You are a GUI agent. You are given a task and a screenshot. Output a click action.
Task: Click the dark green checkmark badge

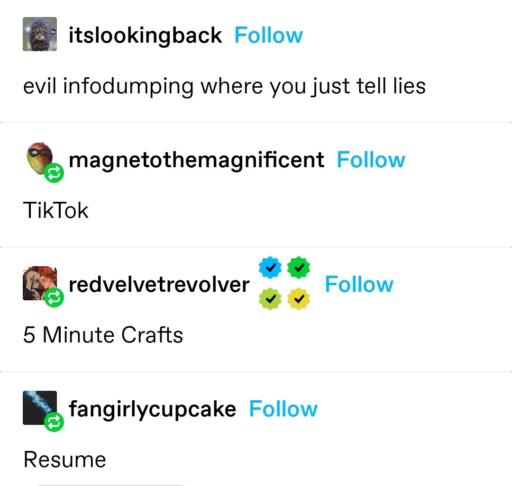tap(299, 267)
